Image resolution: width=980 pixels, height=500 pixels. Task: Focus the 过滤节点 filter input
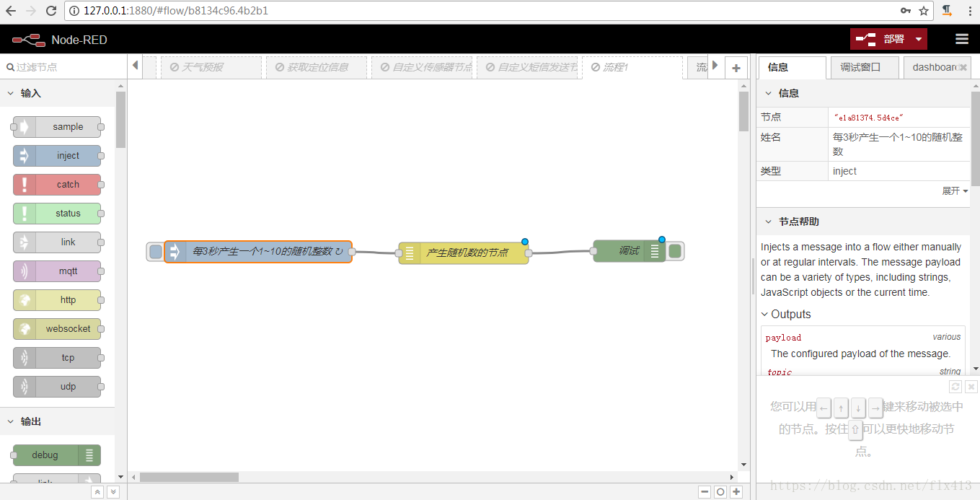point(63,66)
